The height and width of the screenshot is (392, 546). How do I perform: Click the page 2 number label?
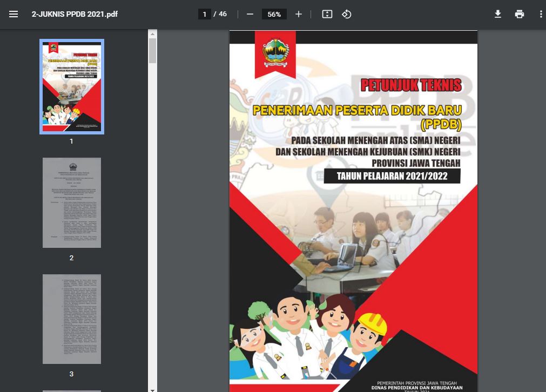pyautogui.click(x=71, y=258)
